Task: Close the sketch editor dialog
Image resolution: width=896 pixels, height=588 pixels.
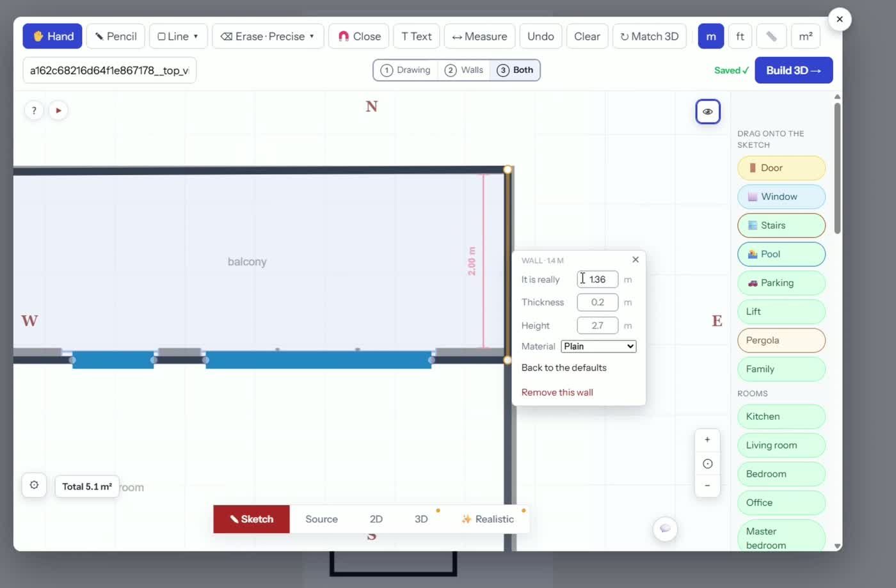Action: pos(840,19)
